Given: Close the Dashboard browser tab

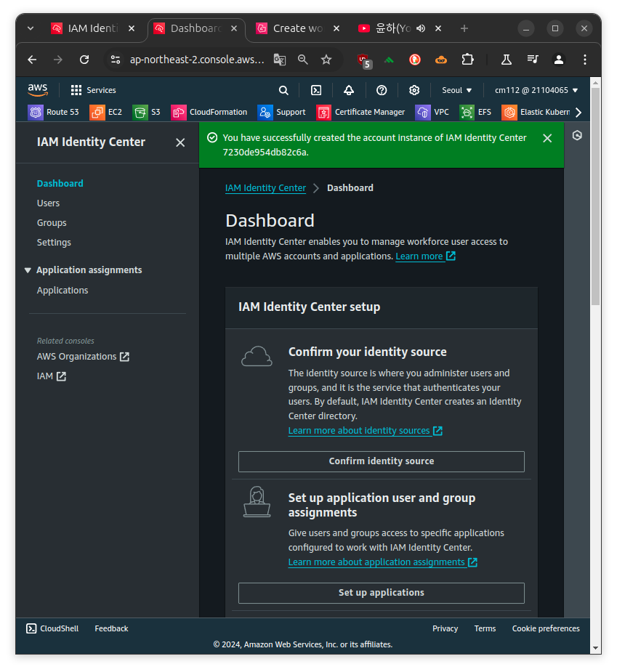Looking at the screenshot, I should pyautogui.click(x=234, y=28).
